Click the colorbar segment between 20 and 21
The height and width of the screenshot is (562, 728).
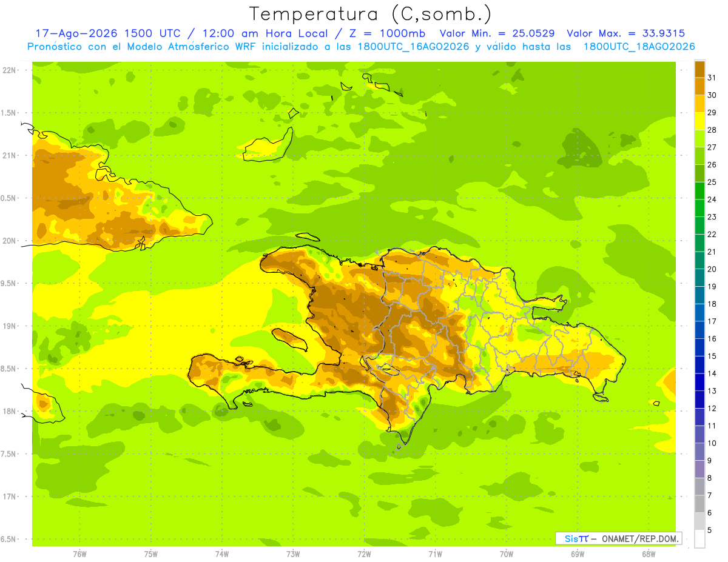tap(699, 260)
